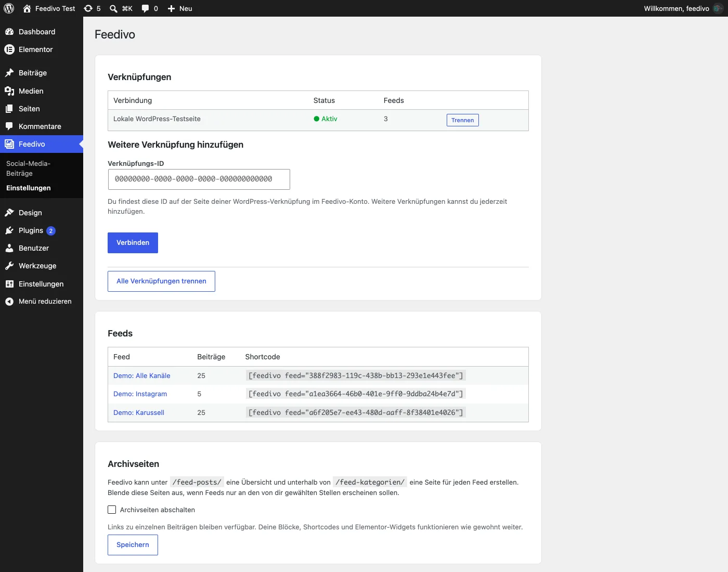Click the Seiten pages icon

click(9, 109)
